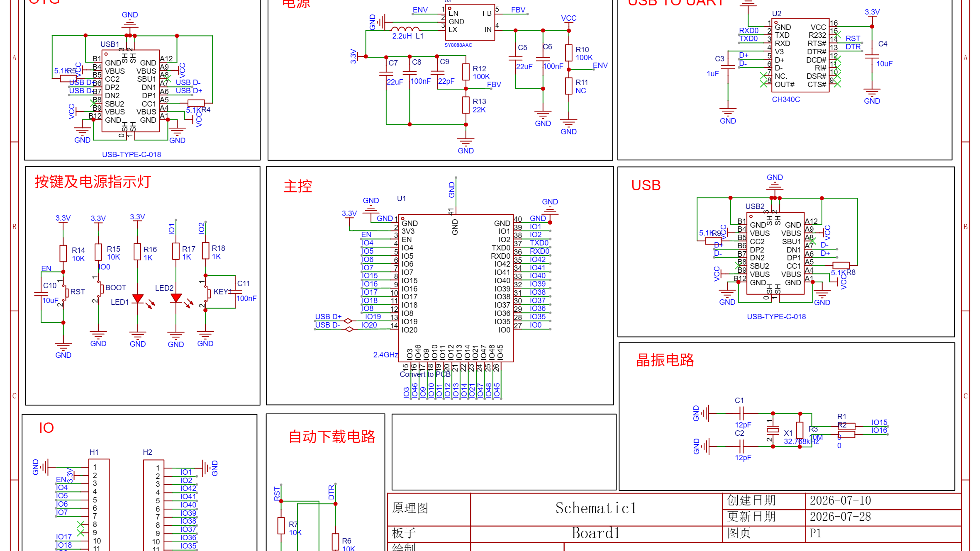Click resistor R15 10K

point(98,252)
